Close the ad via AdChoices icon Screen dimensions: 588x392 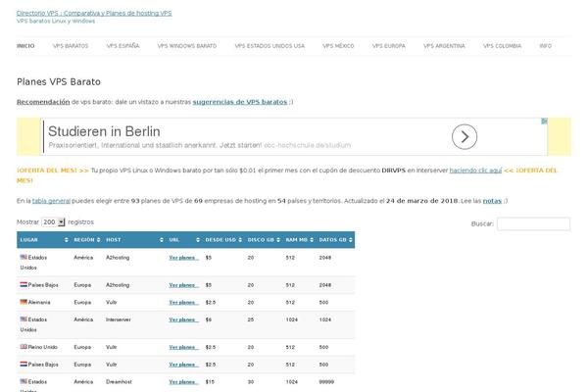pyautogui.click(x=544, y=122)
